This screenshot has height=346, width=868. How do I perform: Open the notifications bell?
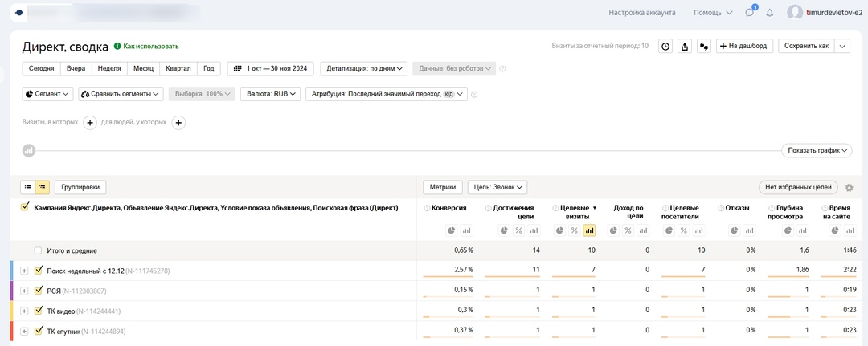coord(769,13)
